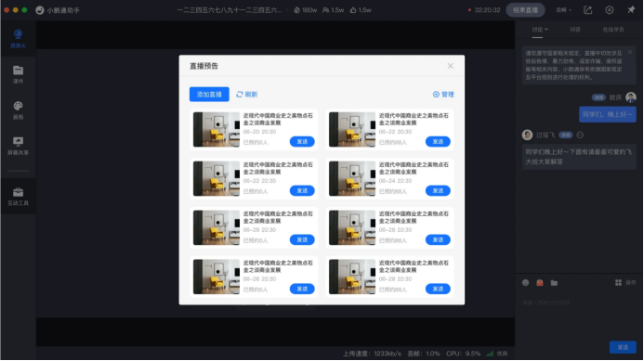Screen dimensions: 644x361
Task: Click the emoji icon in chat toolbar
Action: tap(525, 283)
